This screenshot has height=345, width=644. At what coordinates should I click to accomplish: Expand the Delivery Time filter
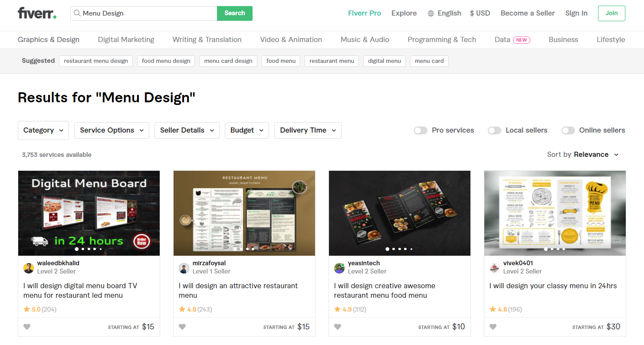[x=308, y=130]
